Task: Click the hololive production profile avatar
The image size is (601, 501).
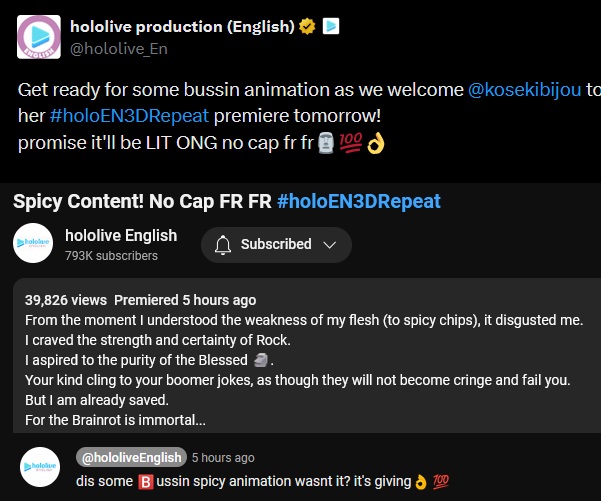Action: point(39,37)
